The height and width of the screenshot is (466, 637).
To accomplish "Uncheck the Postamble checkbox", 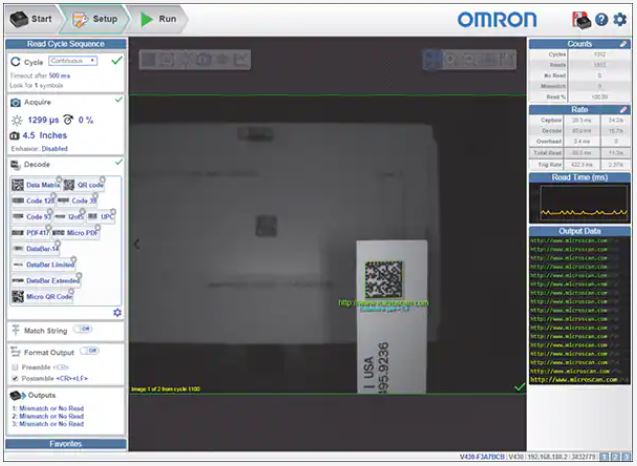I will [x=14, y=378].
